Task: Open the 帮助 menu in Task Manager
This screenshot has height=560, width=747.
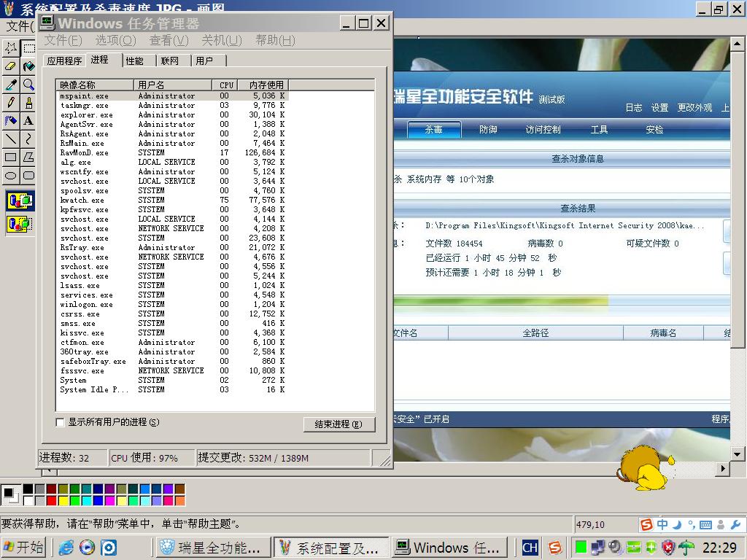Action: tap(275, 41)
